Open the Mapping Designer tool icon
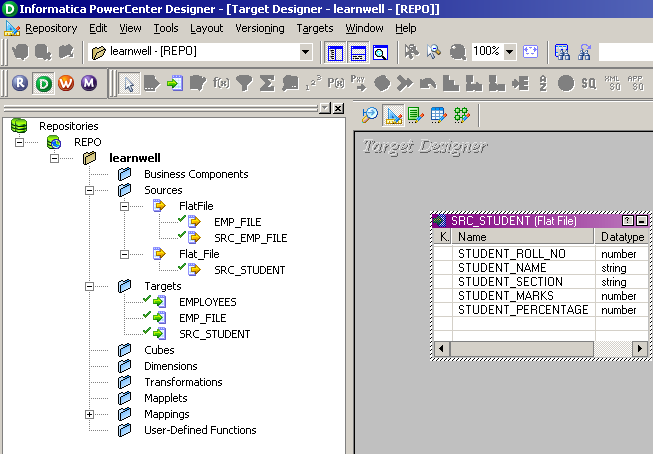Viewport: 653px width, 454px height. pos(461,115)
